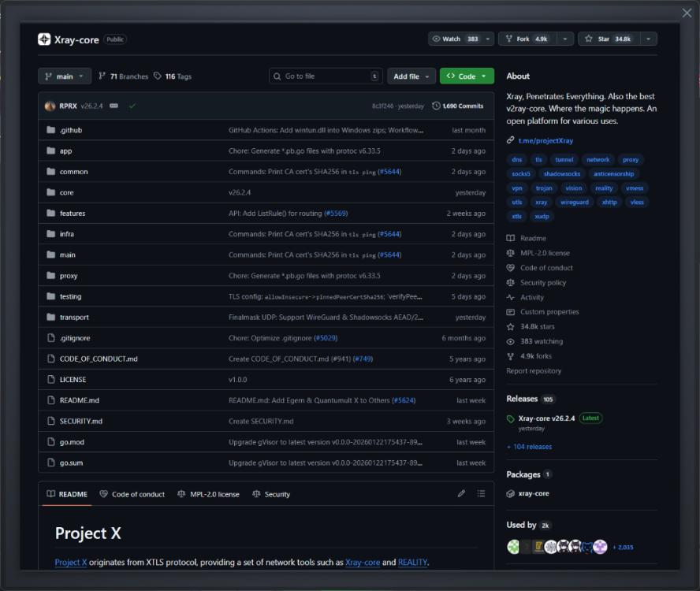
Task: Open the main branch selector
Action: [65, 76]
